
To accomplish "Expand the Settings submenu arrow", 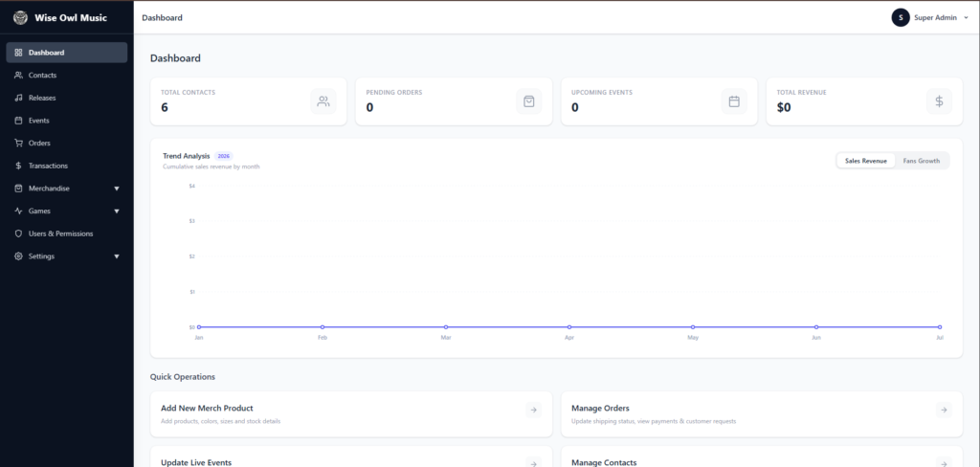I will pyautogui.click(x=116, y=256).
